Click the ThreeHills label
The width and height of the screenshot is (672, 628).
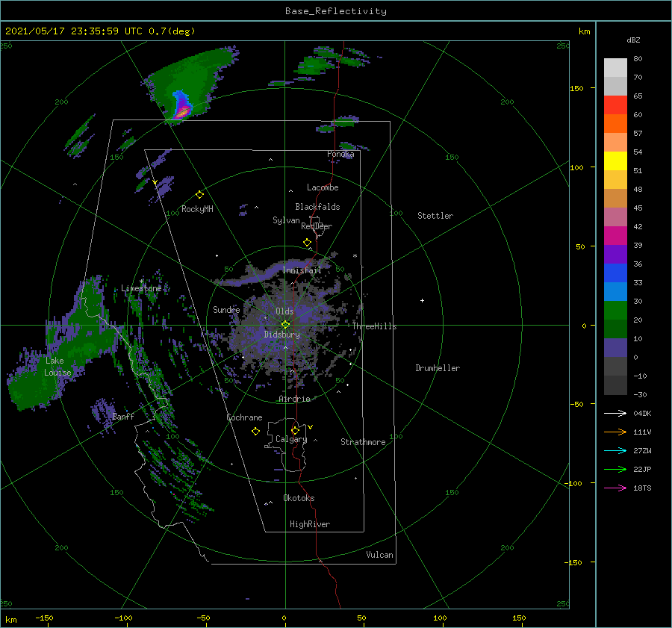pos(374,326)
